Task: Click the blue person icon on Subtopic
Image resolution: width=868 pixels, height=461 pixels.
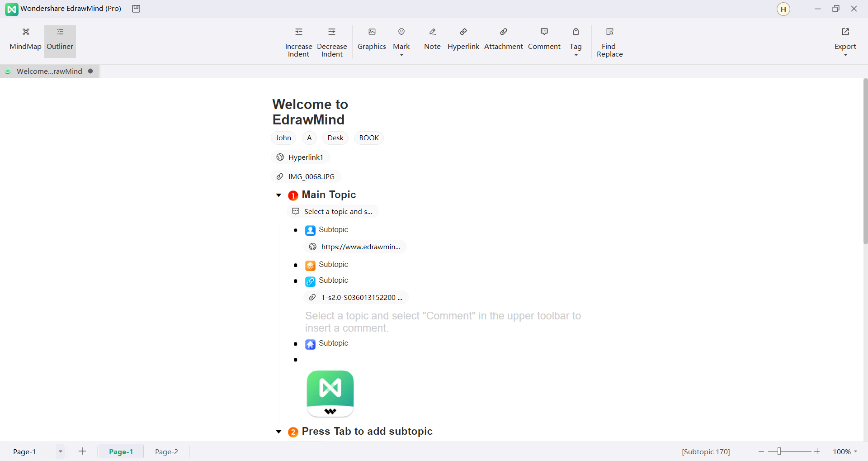Action: click(x=310, y=230)
